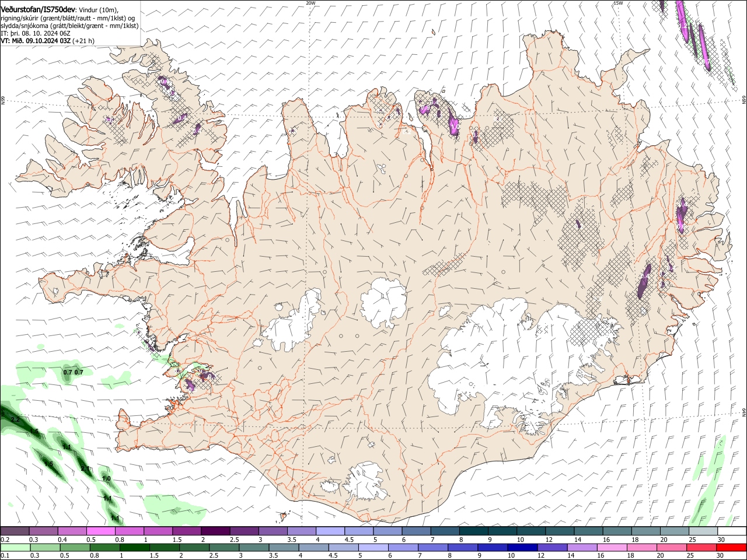Pick bottom-row pink swatch 20–25
The height and width of the screenshot is (560, 747).
coord(672,548)
